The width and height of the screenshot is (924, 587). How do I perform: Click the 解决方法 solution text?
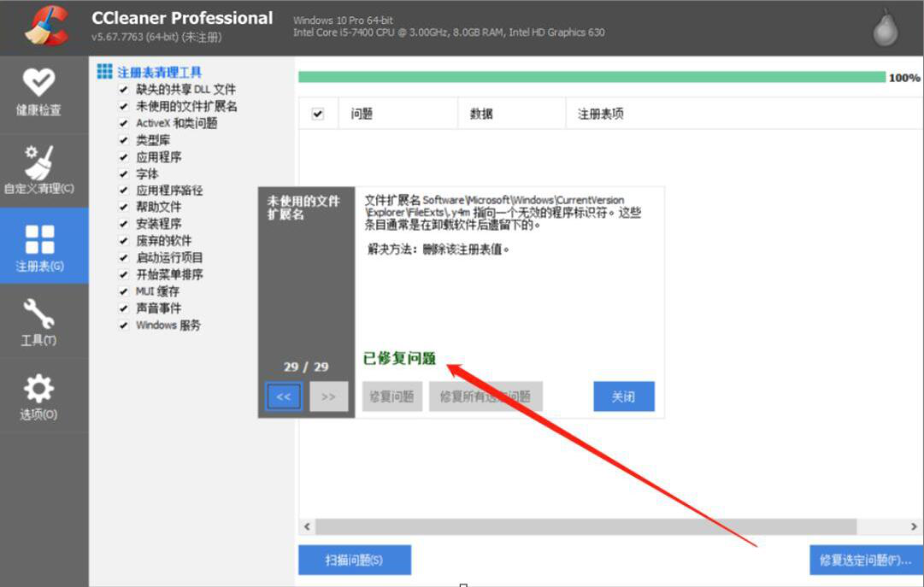(438, 249)
